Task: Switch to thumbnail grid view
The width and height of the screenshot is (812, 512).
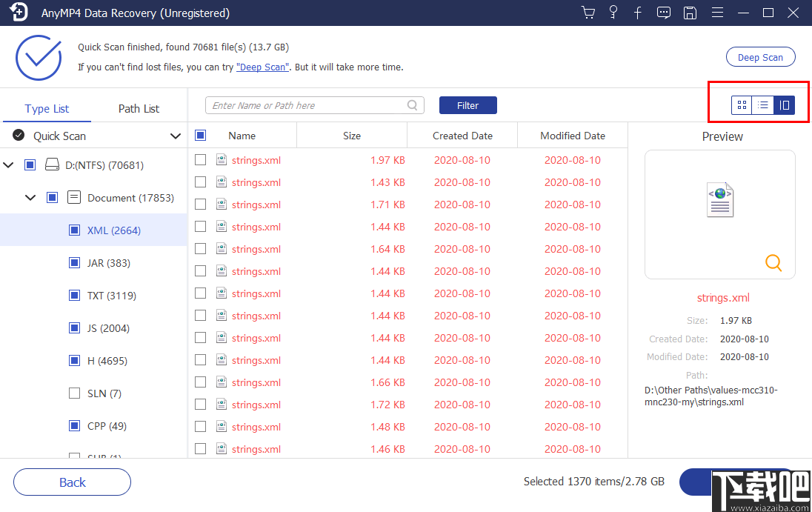Action: click(x=742, y=105)
